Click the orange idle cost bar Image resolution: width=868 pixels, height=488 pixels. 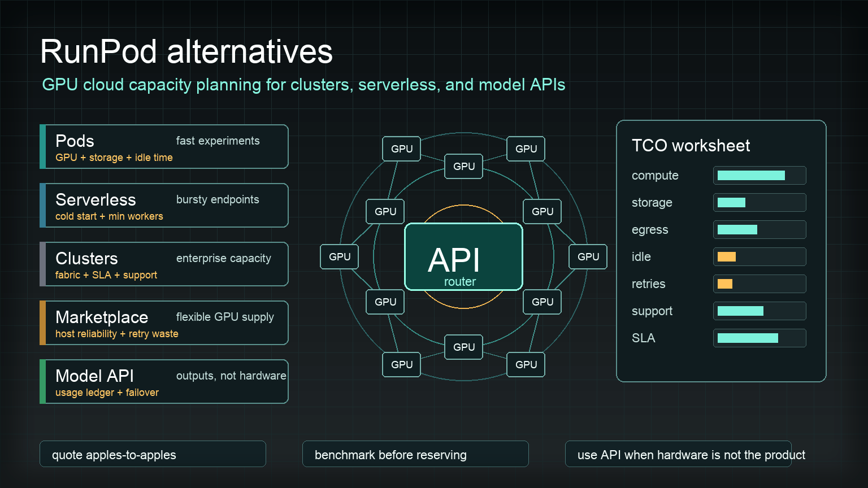(x=727, y=256)
